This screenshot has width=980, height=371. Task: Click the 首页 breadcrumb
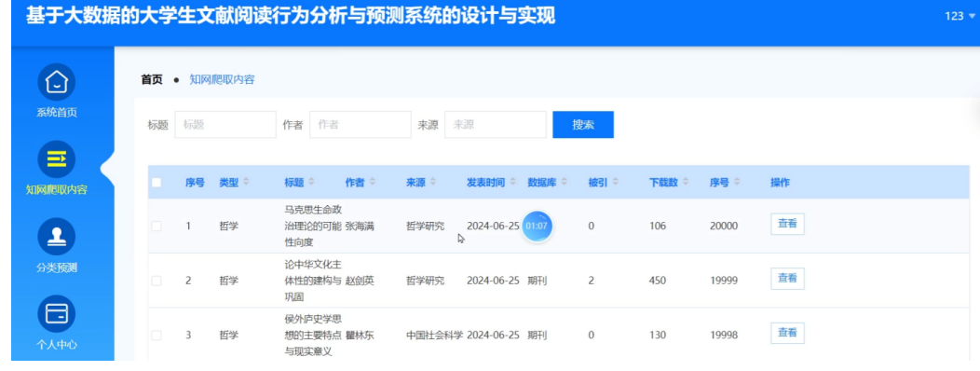152,79
